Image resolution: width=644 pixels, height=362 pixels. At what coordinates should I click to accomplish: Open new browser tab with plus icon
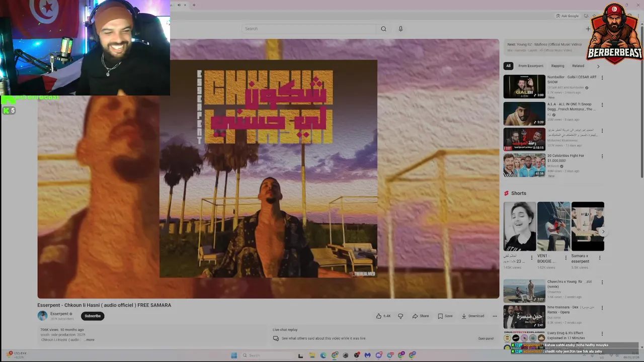[x=194, y=5]
